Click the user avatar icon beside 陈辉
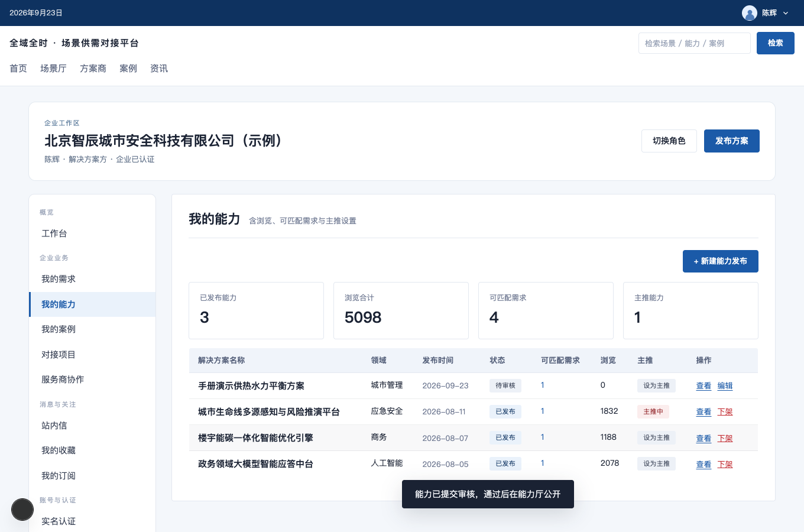 tap(750, 13)
